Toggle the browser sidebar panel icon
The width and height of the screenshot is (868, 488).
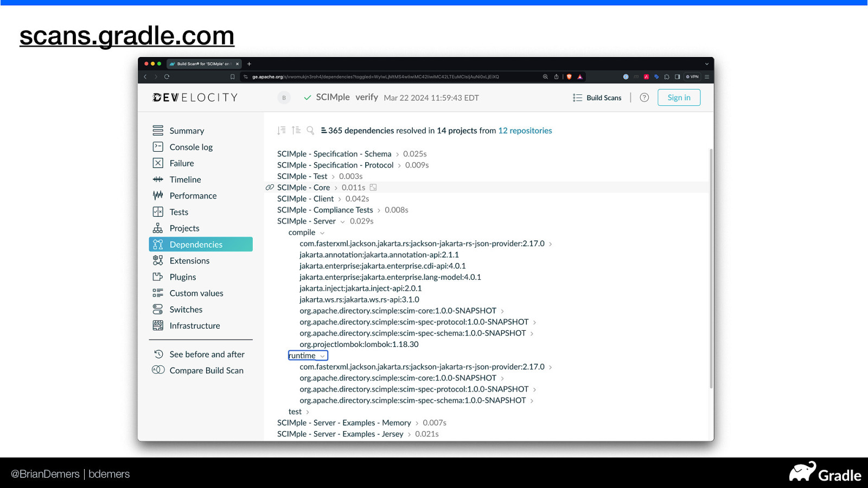677,77
